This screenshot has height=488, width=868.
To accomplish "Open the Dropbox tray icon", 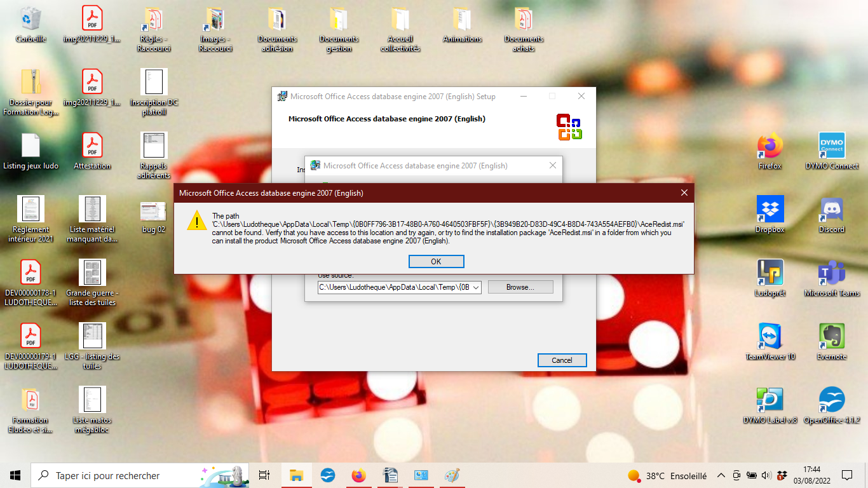I will 782,475.
